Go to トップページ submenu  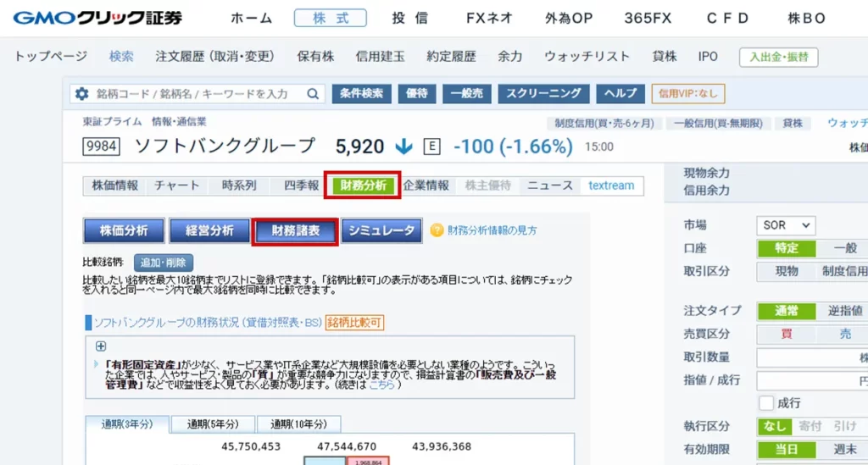[50, 57]
